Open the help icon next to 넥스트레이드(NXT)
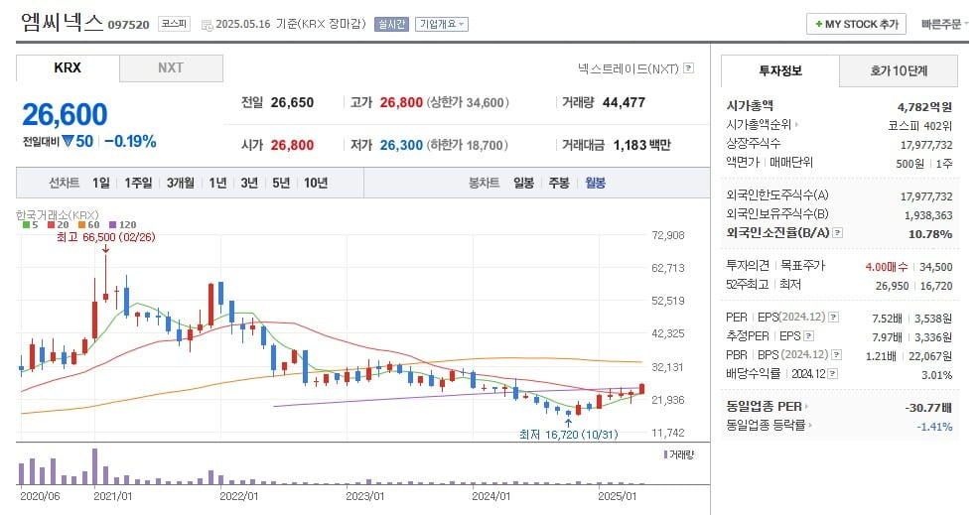Screen dimensions: 980x515 (689, 68)
